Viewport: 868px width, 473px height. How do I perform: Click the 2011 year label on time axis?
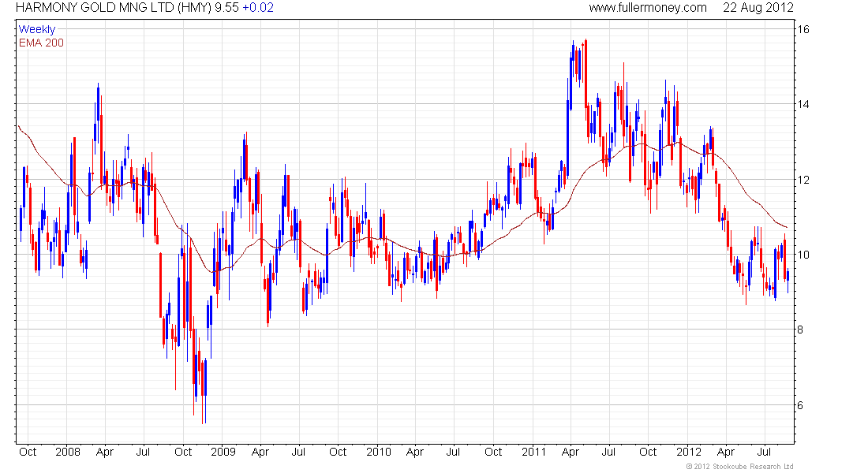(533, 452)
